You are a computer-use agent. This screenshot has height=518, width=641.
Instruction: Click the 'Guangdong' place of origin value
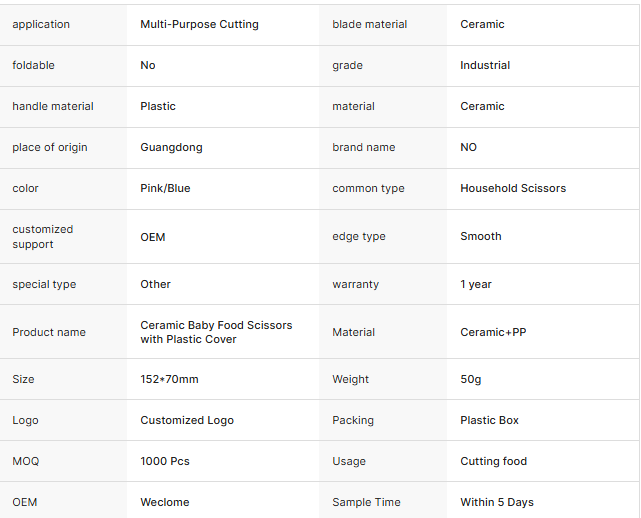pos(171,148)
